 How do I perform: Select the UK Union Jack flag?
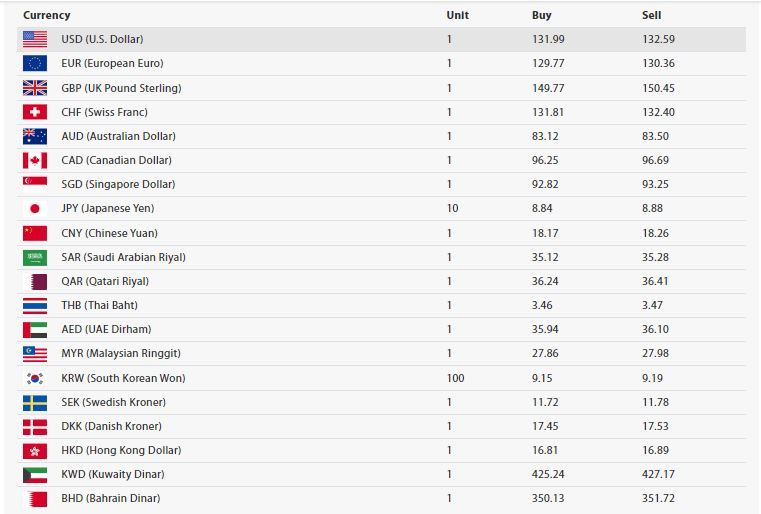(35, 88)
